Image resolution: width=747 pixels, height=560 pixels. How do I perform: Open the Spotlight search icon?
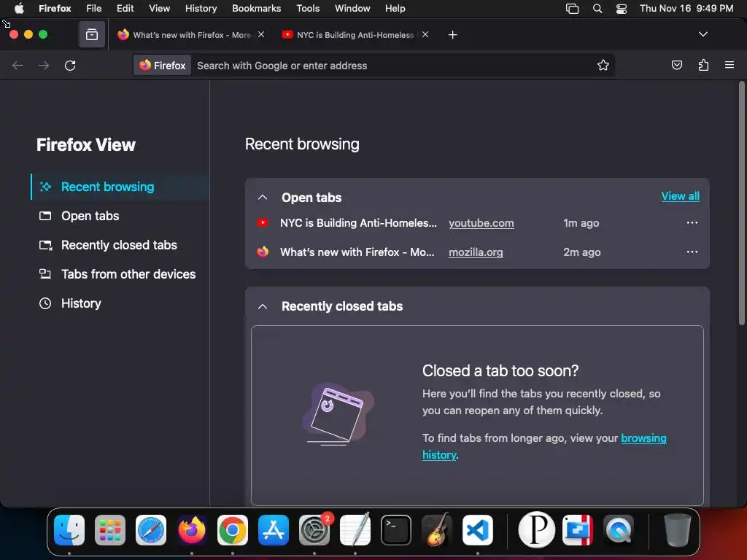coord(597,8)
